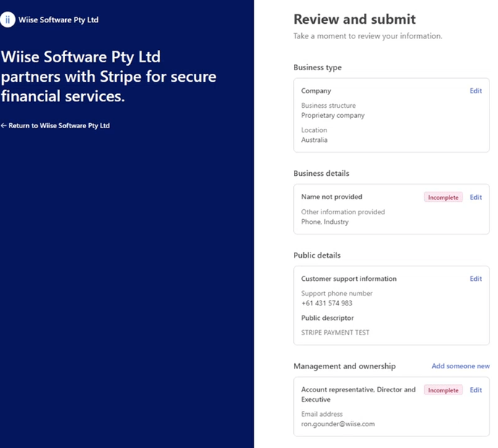
Task: Click email address ron.gounder@wiise.com
Action: coord(338,424)
